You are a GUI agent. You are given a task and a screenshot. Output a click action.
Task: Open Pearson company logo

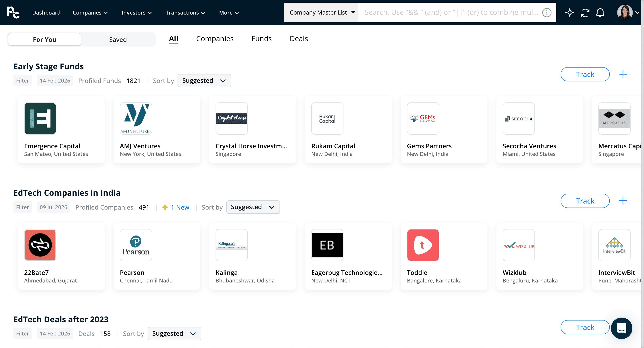point(136,245)
